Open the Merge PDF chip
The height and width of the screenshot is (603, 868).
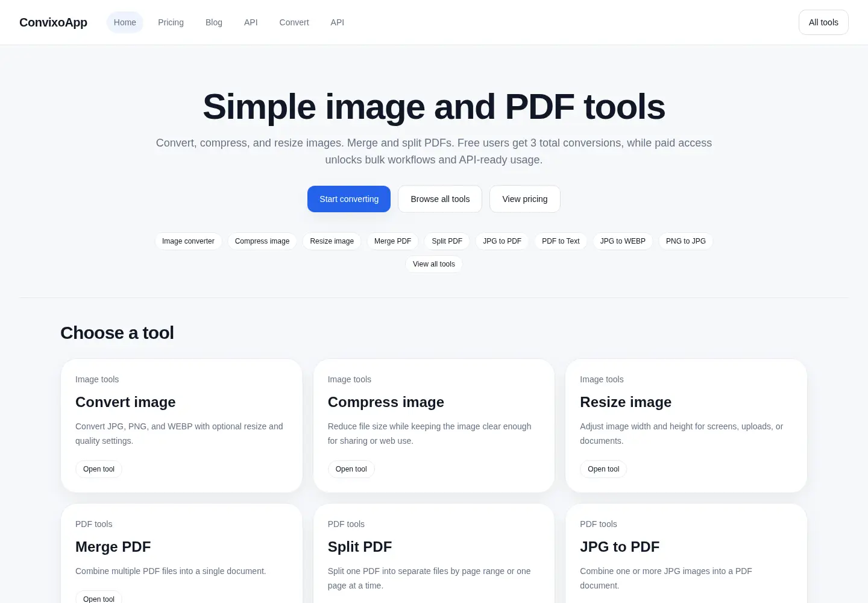[x=392, y=241]
